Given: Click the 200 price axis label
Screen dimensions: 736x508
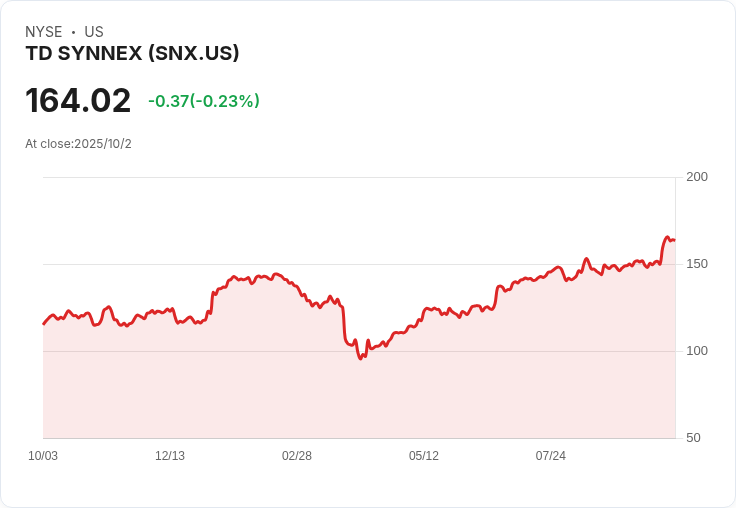Looking at the screenshot, I should (697, 177).
